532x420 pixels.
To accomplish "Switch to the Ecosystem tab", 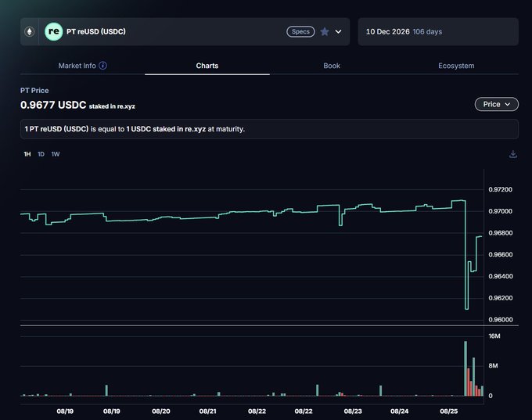I will [x=456, y=66].
